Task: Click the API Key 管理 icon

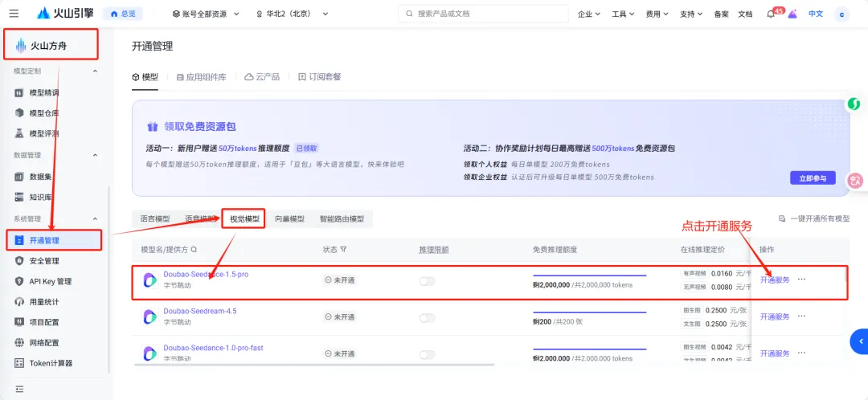Action: (18, 281)
